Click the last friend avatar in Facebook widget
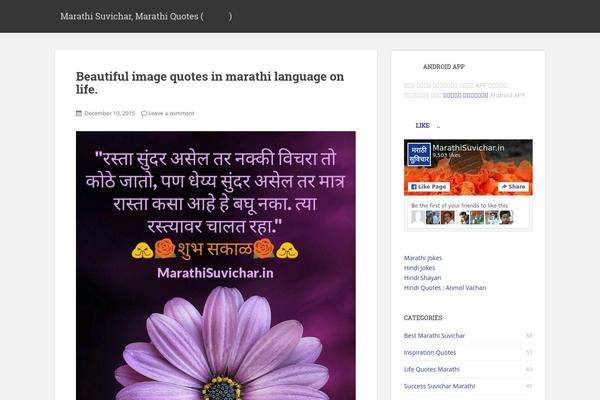 [x=506, y=217]
